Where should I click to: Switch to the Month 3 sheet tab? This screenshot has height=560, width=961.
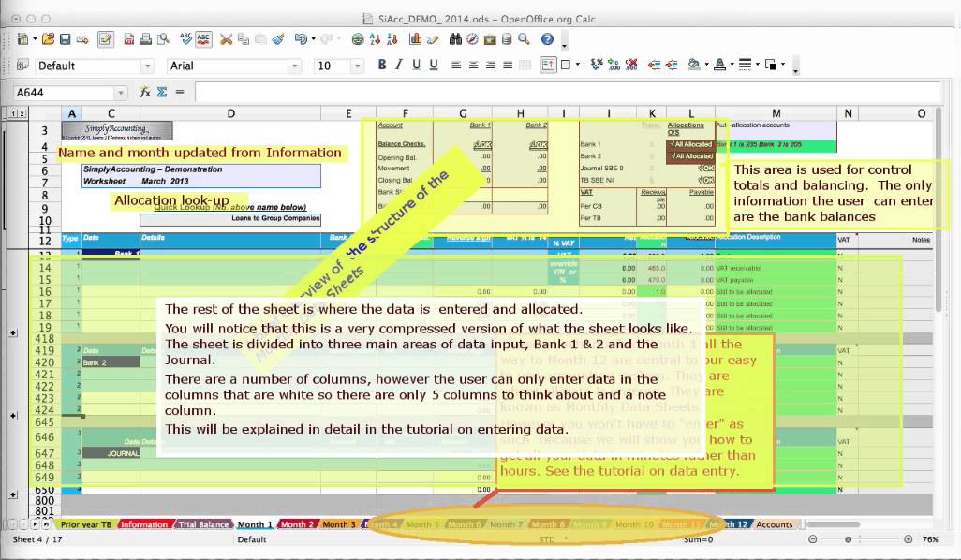(339, 524)
